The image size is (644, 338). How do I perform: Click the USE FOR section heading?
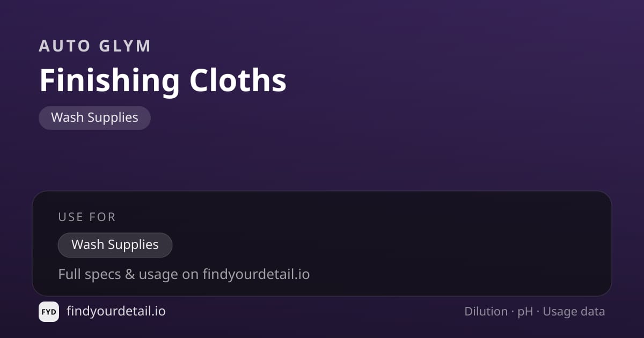coord(87,217)
